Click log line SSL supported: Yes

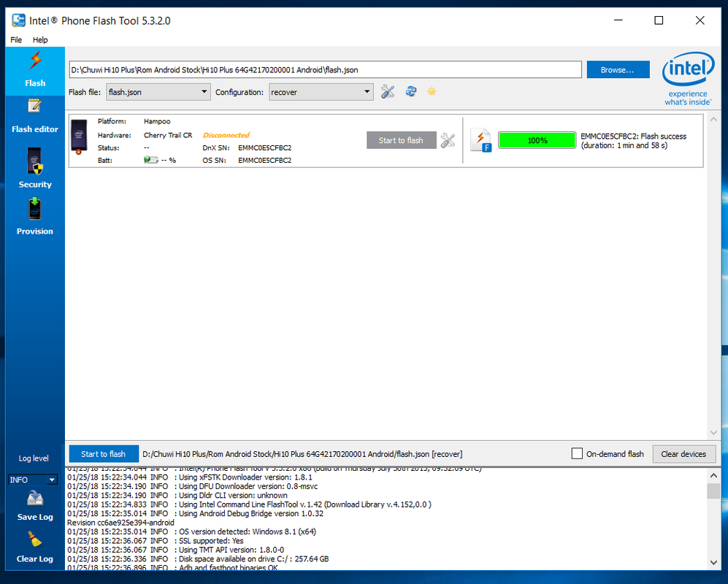tap(156, 541)
